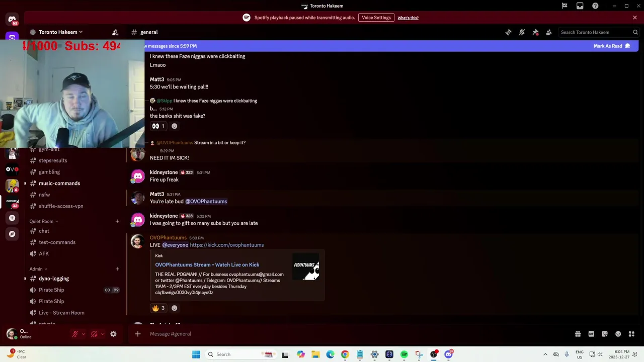Image resolution: width=644 pixels, height=362 pixels.
Task: Open apps launcher icon in message bar
Action: pos(631,334)
